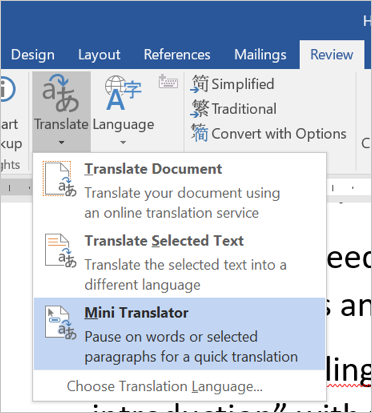Screen dimensions: 372x413
Task: Enable the Mini Translator option
Action: click(x=179, y=334)
